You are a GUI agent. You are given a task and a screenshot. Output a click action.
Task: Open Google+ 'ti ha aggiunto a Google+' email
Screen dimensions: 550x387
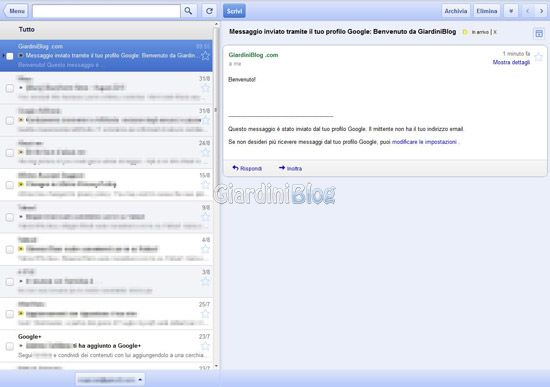106,346
